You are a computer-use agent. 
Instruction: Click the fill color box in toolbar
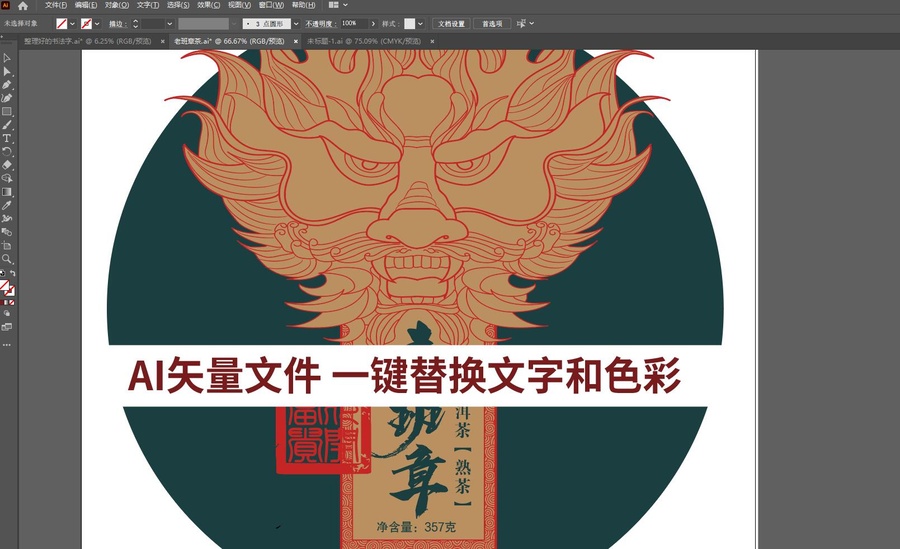coord(4,286)
